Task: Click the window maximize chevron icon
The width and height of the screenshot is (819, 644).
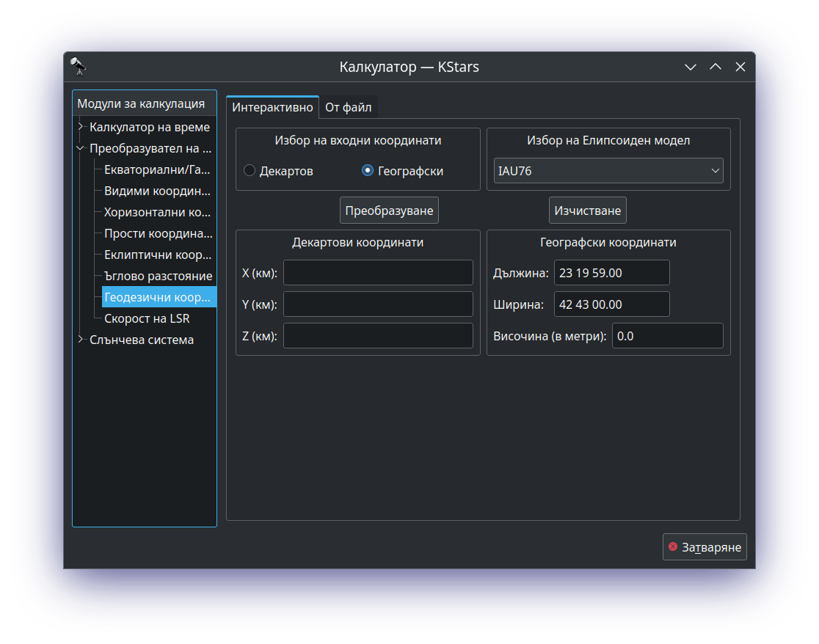Action: [716, 67]
